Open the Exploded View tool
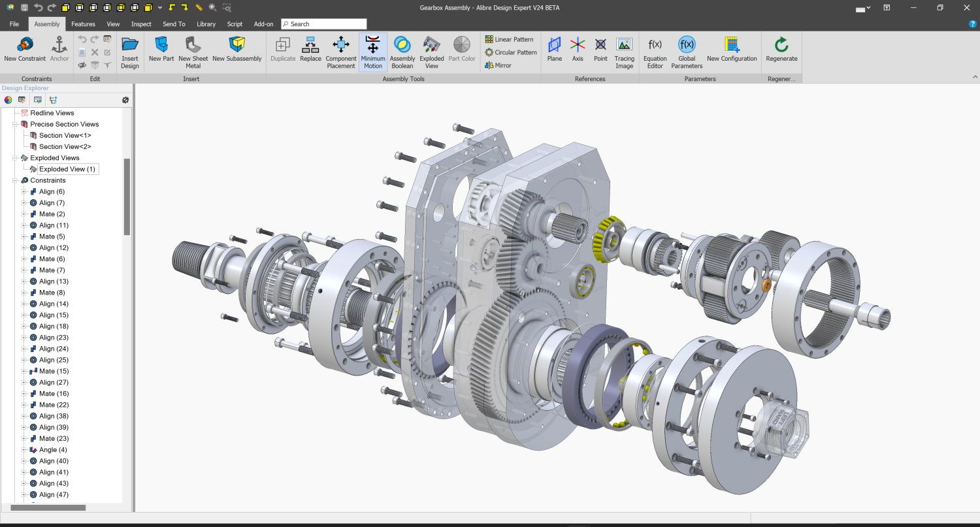 (431, 52)
